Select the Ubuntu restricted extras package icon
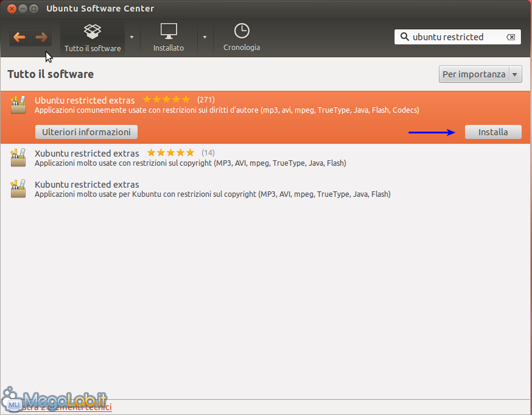This screenshot has height=415, width=532. point(18,105)
